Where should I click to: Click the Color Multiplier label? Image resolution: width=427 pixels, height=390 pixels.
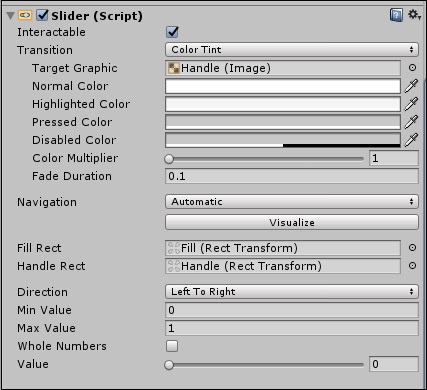click(75, 158)
